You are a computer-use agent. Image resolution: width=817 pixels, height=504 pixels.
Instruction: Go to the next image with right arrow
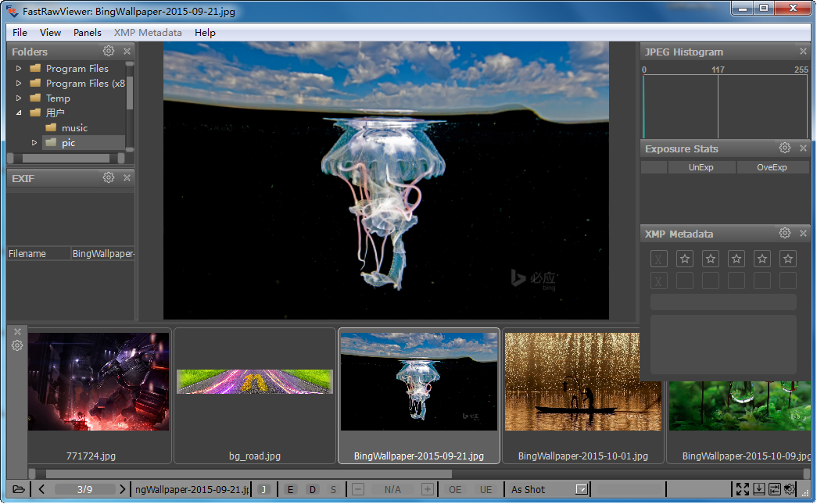122,489
